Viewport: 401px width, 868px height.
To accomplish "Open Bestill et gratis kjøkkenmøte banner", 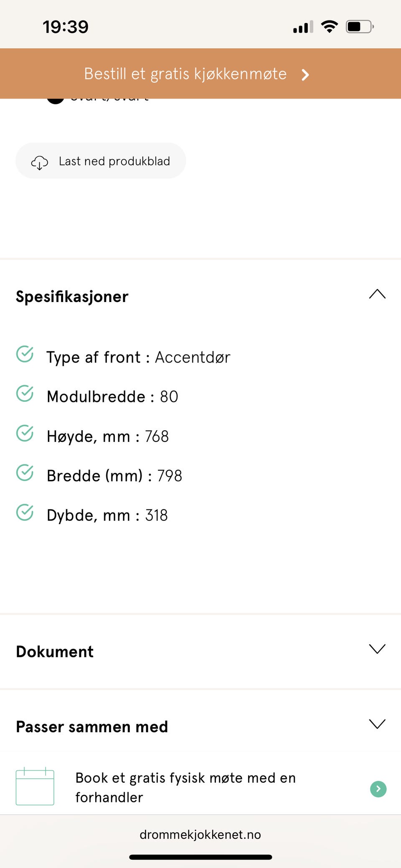I will coord(185,74).
